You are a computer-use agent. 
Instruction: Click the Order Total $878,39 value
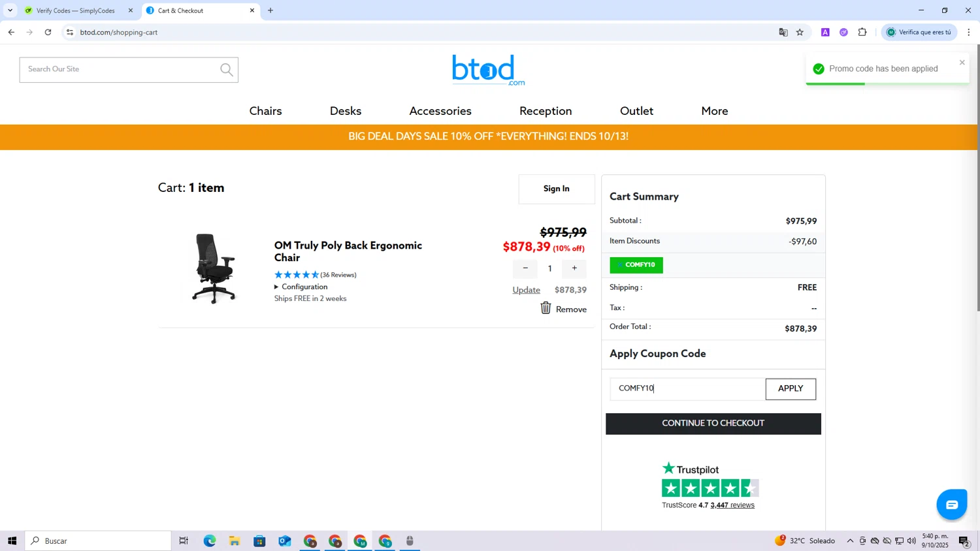pos(800,329)
